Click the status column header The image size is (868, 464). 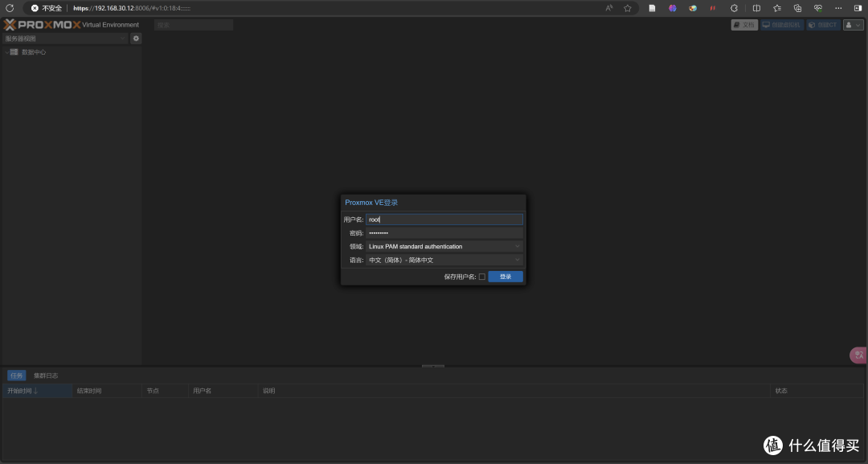(817, 391)
